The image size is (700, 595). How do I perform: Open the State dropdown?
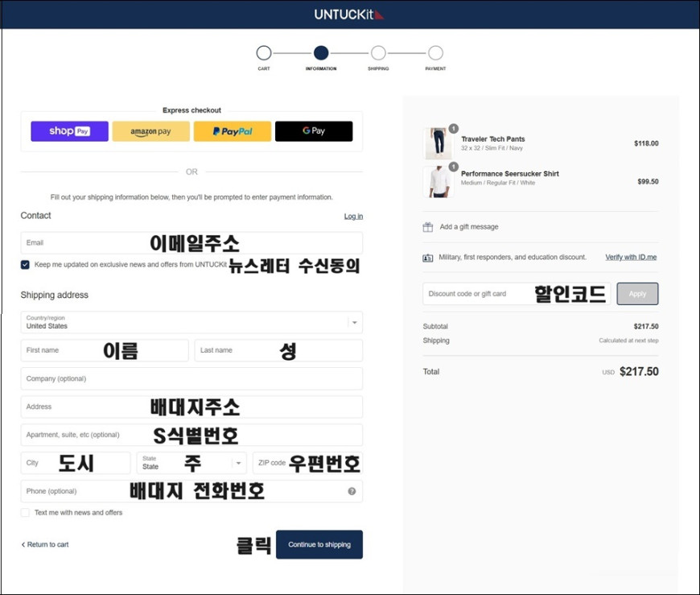[191, 463]
